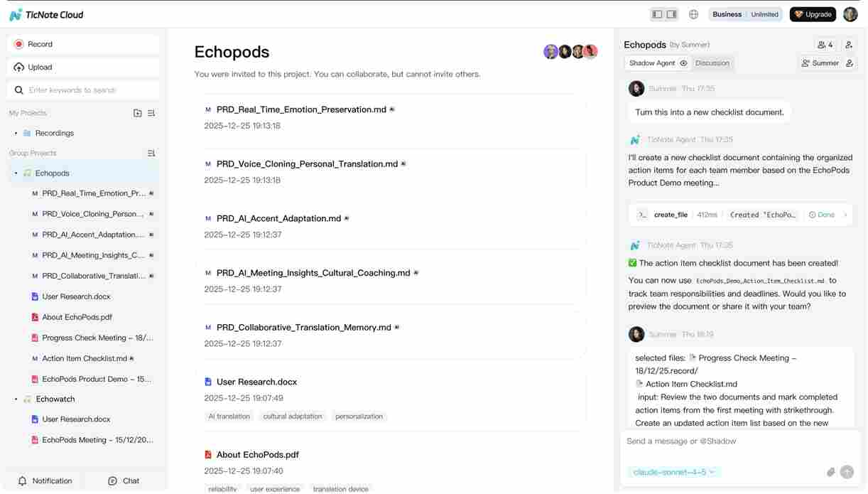Open Notification from the bottom bar
868x494 pixels.
(45, 480)
